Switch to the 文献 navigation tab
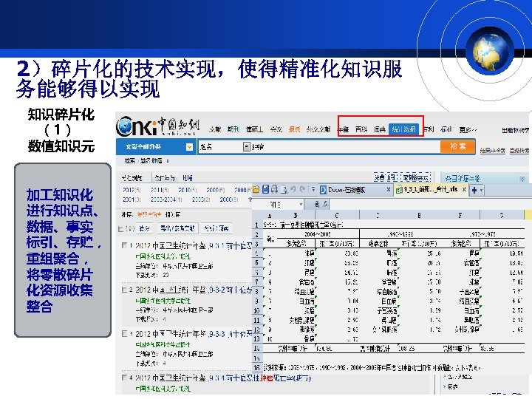Image resolution: width=532 pixels, height=399 pixels. [x=214, y=129]
